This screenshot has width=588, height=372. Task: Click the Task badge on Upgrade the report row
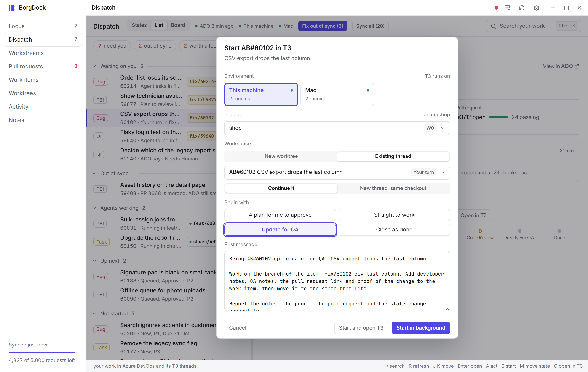pyautogui.click(x=102, y=242)
